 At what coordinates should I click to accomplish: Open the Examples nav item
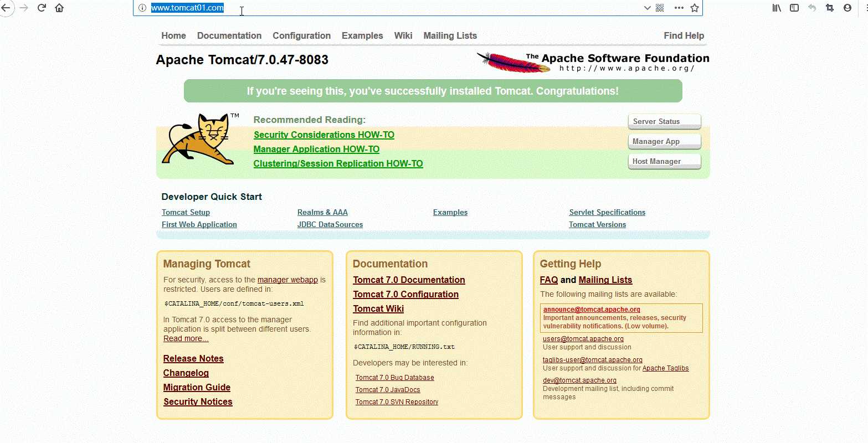[x=362, y=35]
